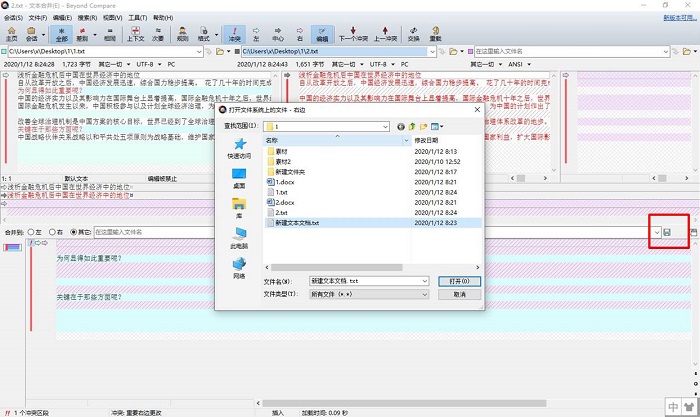700x417 pixels.
Task: Toggle the 冲突 conflicts toolbar icon
Action: pyautogui.click(x=234, y=34)
